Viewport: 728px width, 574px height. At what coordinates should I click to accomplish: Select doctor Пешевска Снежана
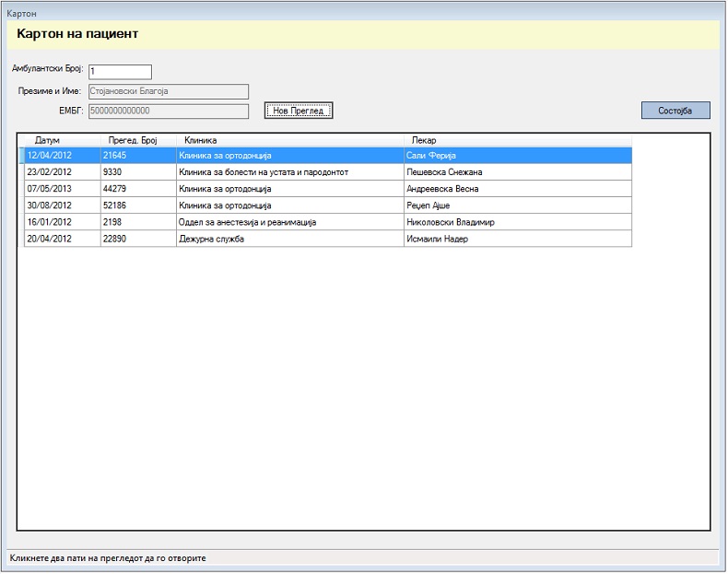pyautogui.click(x=518, y=172)
